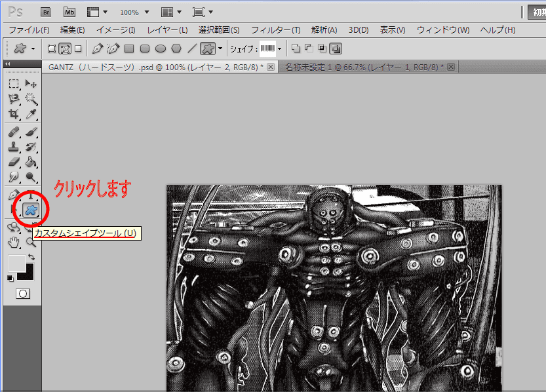Image resolution: width=546 pixels, height=392 pixels.
Task: Toggle Exclude overlapping path areas
Action: pyautogui.click(x=336, y=49)
